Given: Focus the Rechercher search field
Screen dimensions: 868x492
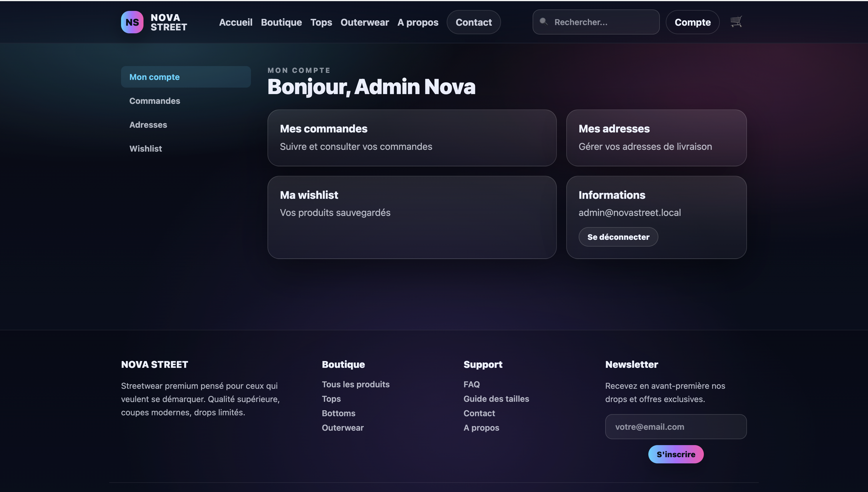Looking at the screenshot, I should tap(602, 22).
